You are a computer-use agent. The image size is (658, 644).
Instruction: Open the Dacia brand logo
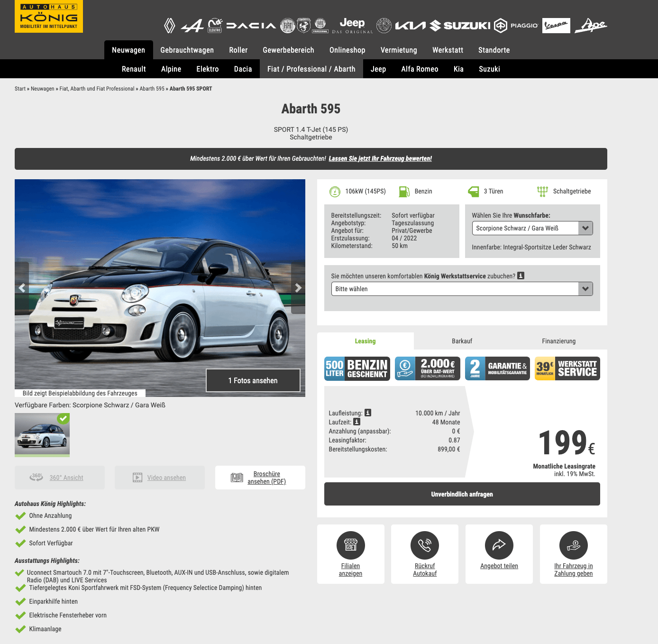point(251,26)
